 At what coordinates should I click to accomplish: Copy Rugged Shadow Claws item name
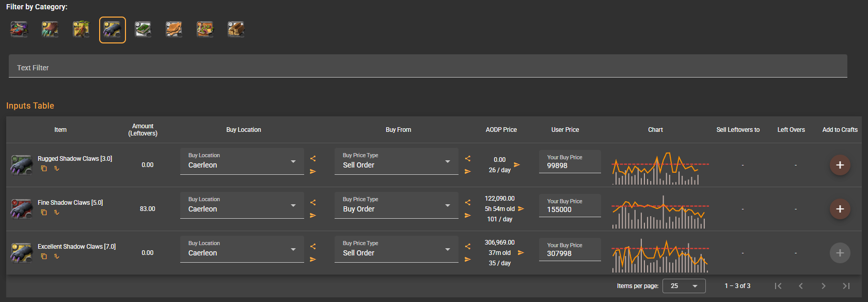(x=44, y=169)
